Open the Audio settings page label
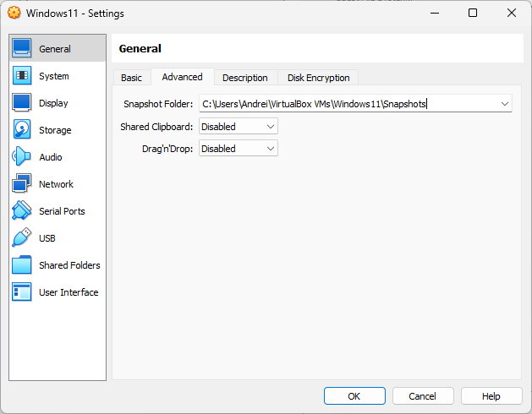This screenshot has width=532, height=414. [x=51, y=157]
